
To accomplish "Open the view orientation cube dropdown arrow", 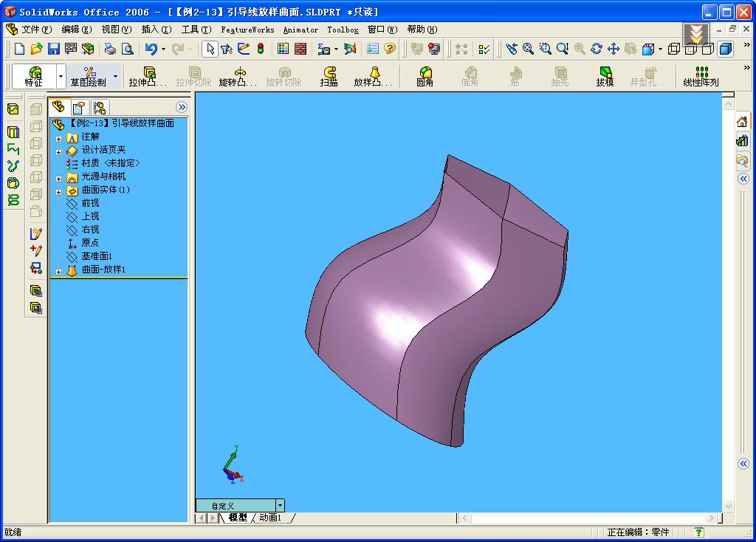I will [x=660, y=49].
